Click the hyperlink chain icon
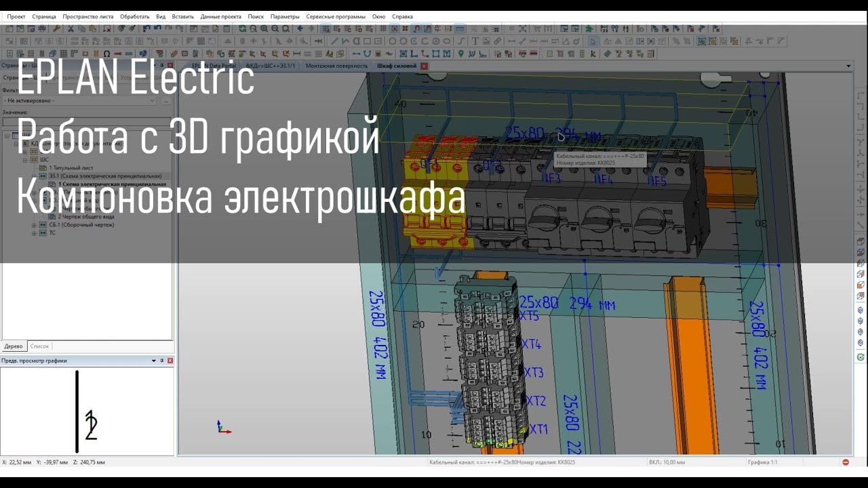 point(496,41)
